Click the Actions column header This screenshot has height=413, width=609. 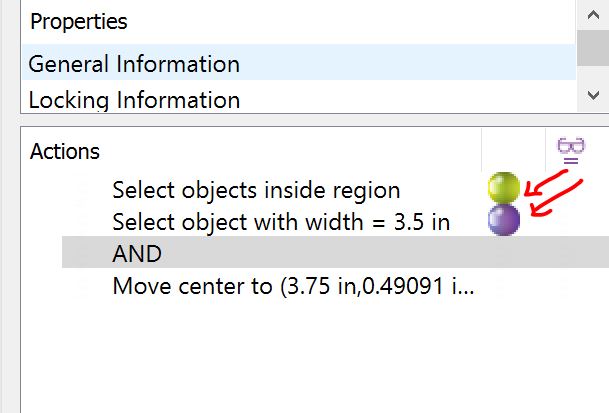click(x=65, y=152)
